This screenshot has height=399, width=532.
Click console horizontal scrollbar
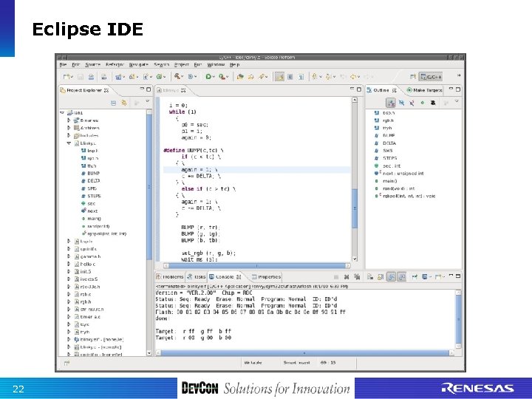coord(304,353)
